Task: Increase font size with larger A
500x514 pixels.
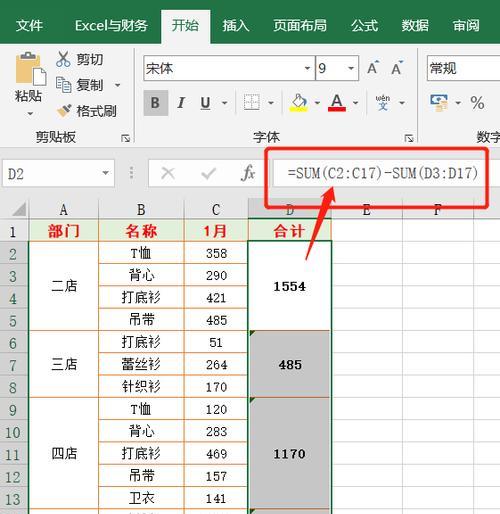Action: (373, 68)
